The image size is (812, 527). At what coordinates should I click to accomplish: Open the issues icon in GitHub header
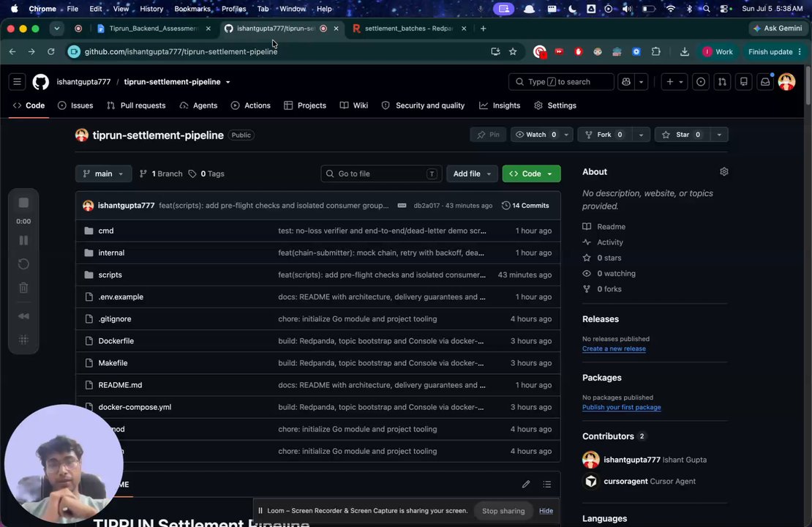tap(701, 82)
